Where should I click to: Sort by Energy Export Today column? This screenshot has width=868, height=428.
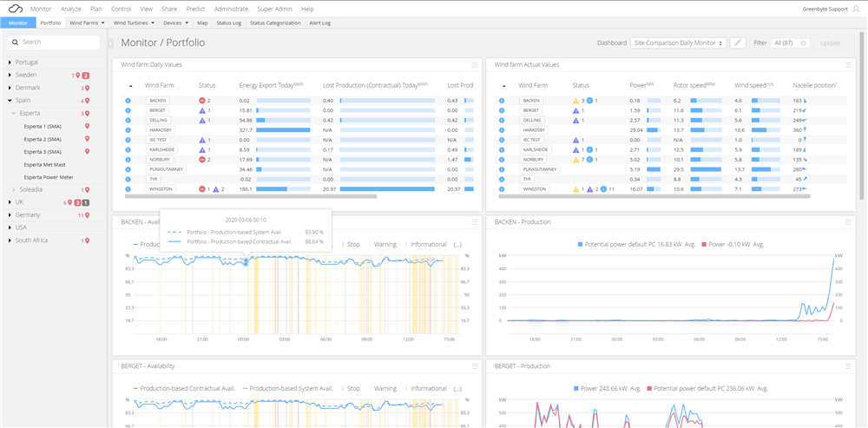(270, 85)
